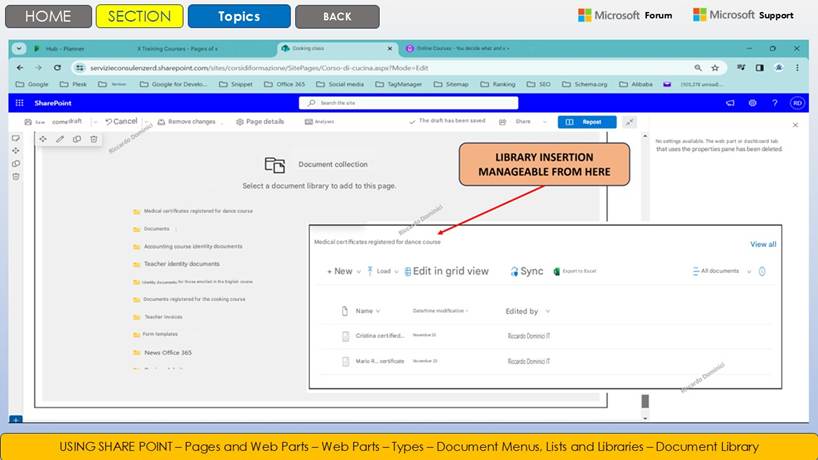Go forward in browser history

click(39, 68)
